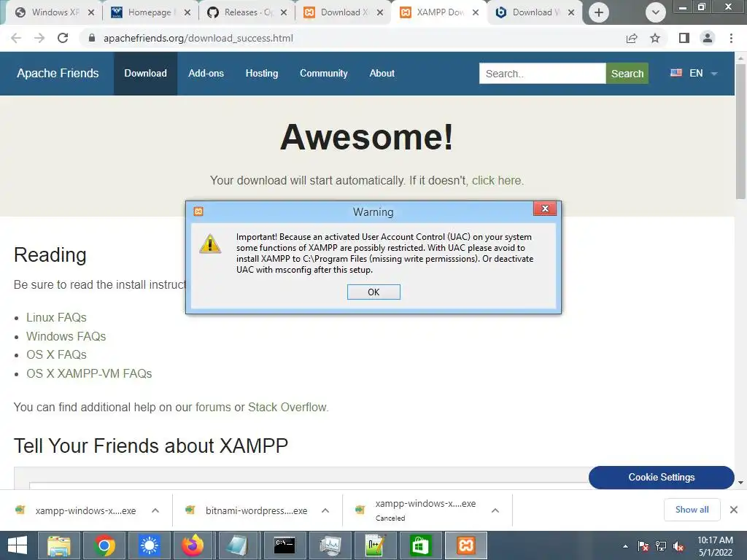
Task: Open a new tab with the plus button
Action: (x=599, y=12)
